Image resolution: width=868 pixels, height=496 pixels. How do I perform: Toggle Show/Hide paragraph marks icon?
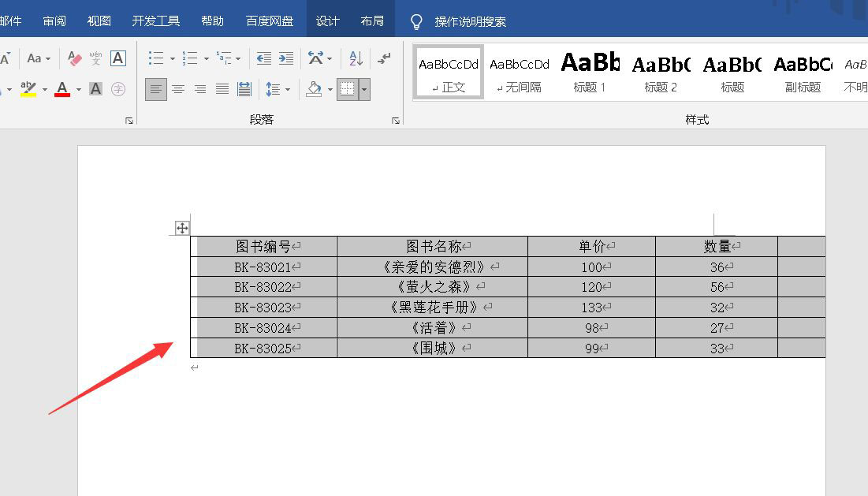(x=384, y=58)
